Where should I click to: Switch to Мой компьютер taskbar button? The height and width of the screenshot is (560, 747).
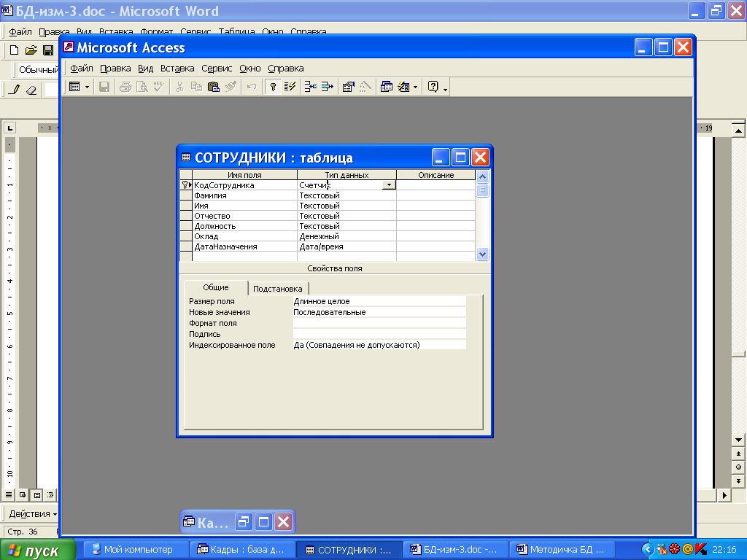[x=135, y=550]
